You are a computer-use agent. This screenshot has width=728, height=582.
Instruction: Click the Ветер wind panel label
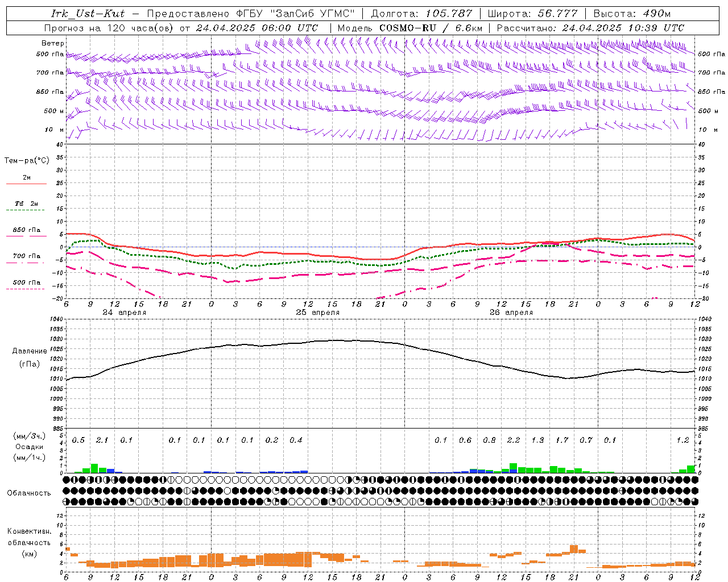(53, 43)
